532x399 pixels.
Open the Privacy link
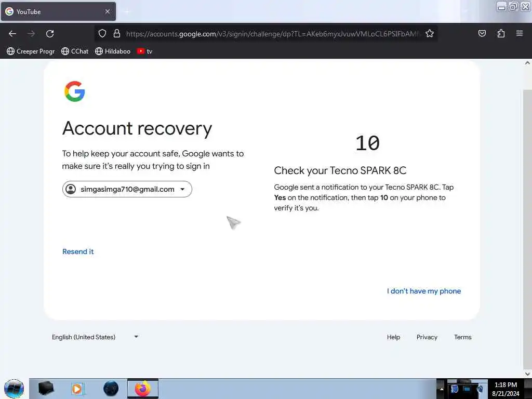pos(427,337)
